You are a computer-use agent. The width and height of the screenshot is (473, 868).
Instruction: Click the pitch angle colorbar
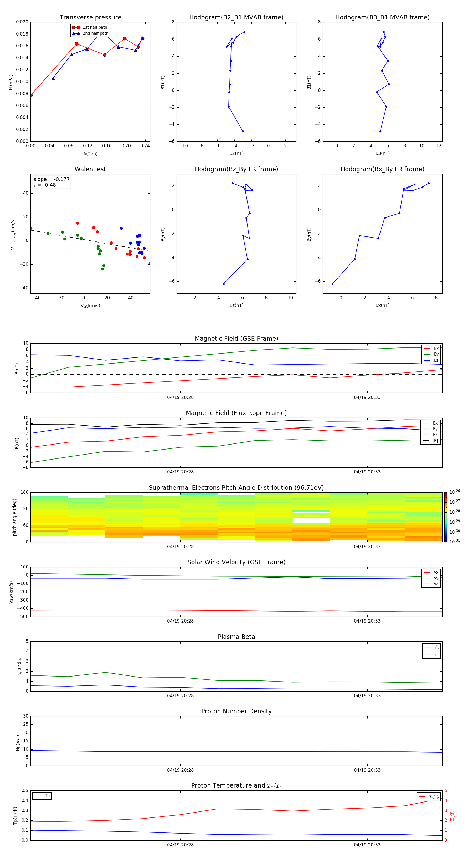coord(446,517)
